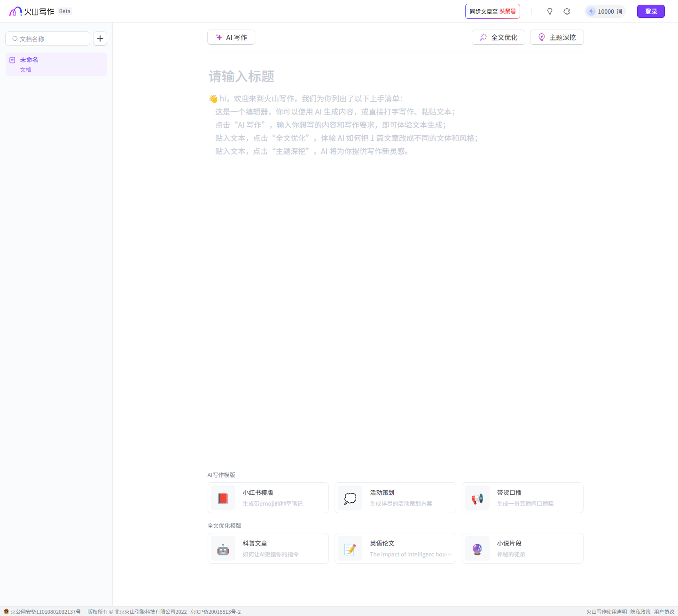Focus the 文档名称 search field
Screen dimensions: 678x616
(47, 38)
